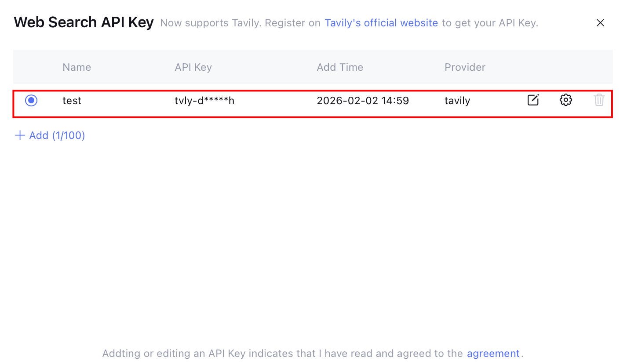This screenshot has width=627, height=364.
Task: Click the masked key tvly-d*****h
Action: pyautogui.click(x=204, y=101)
